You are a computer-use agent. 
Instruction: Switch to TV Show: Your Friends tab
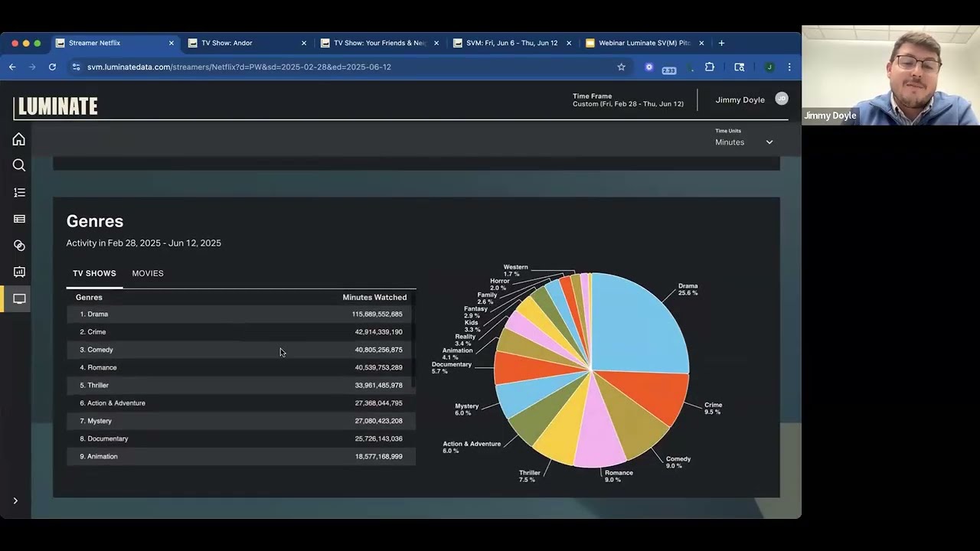coord(379,43)
